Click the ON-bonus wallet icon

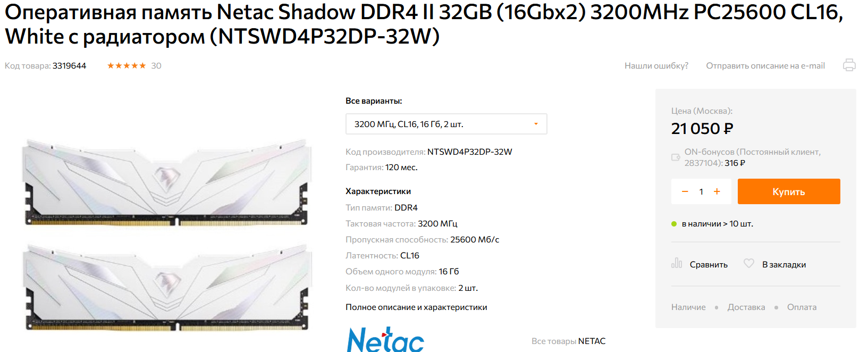(676, 157)
